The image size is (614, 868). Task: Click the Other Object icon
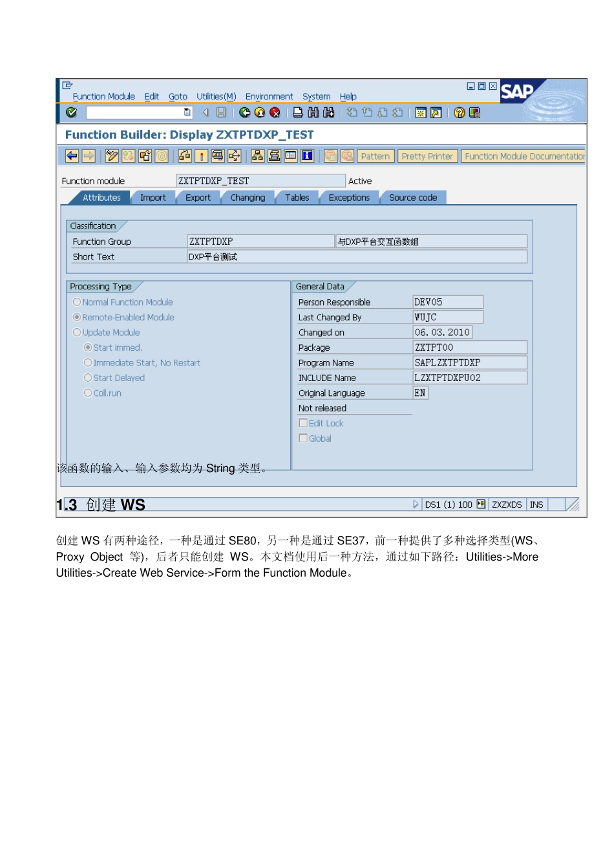click(x=145, y=156)
